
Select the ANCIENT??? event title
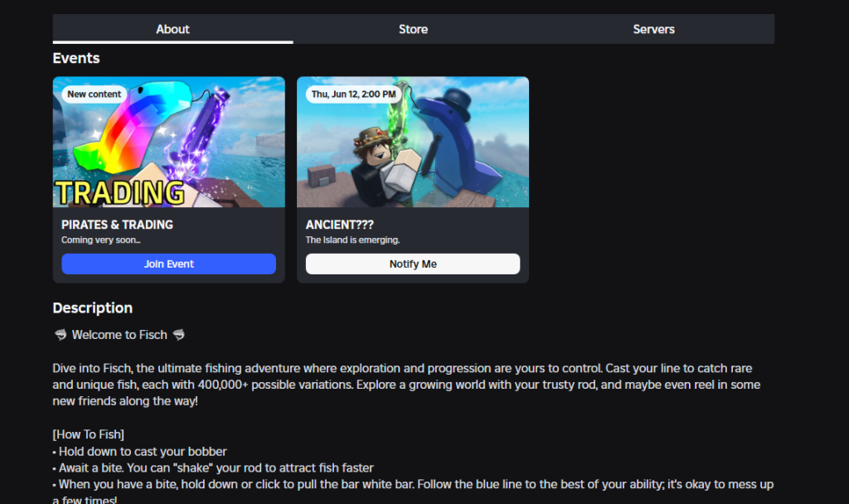pos(339,225)
